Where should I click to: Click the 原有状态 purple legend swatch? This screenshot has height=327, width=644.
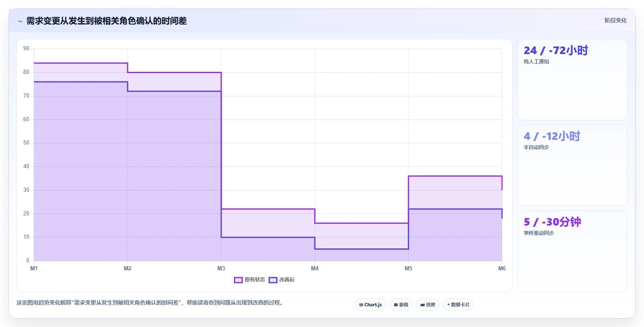point(238,280)
